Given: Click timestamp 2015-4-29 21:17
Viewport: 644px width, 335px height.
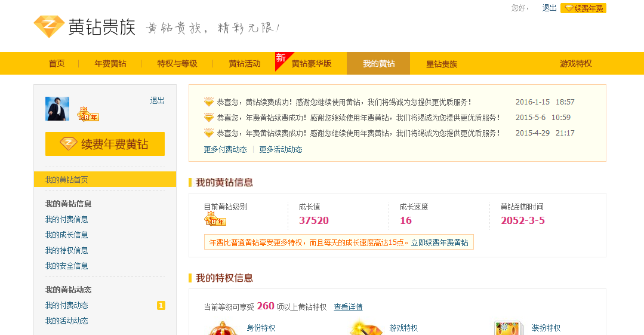Looking at the screenshot, I should coord(545,133).
